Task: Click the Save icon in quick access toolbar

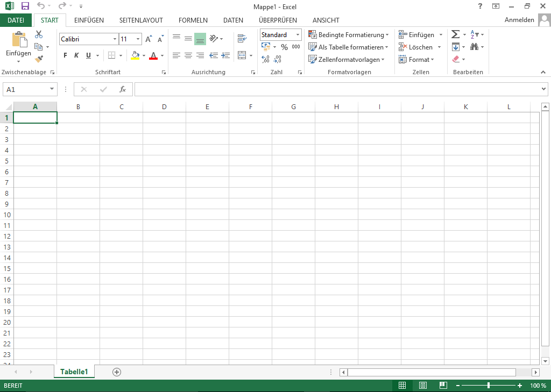Action: (x=25, y=6)
